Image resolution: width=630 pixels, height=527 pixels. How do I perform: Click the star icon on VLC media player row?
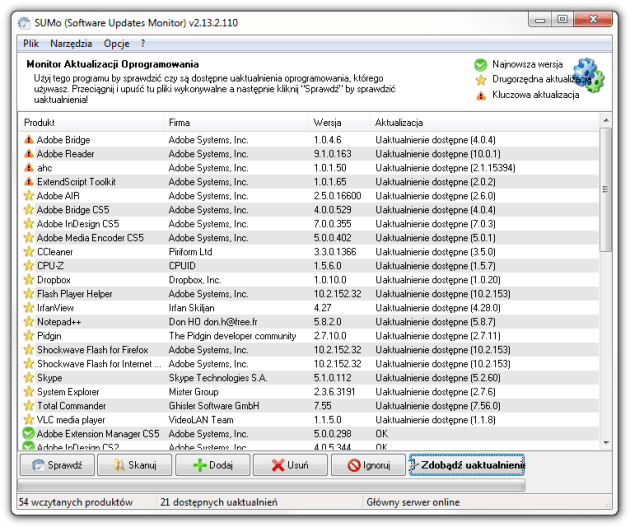pyautogui.click(x=29, y=420)
